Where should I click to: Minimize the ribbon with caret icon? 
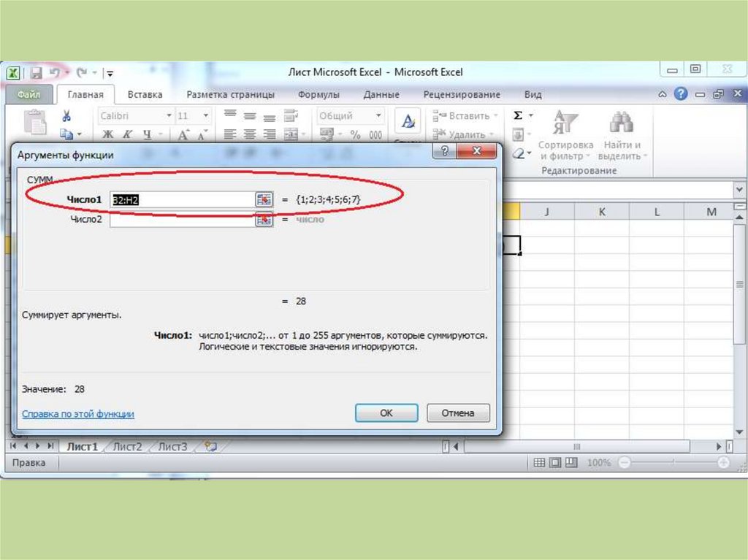pyautogui.click(x=662, y=94)
